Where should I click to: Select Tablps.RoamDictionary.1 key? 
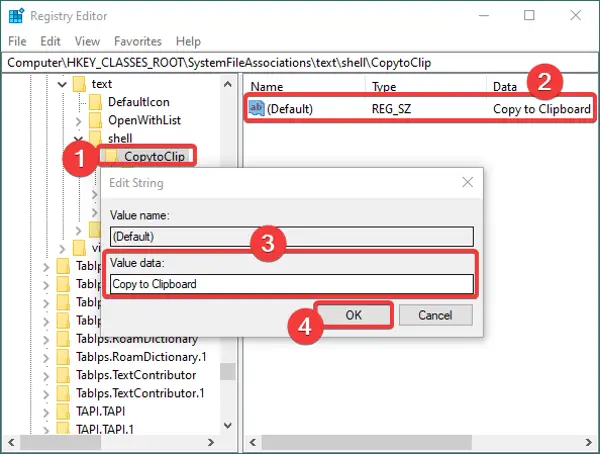pos(141,357)
